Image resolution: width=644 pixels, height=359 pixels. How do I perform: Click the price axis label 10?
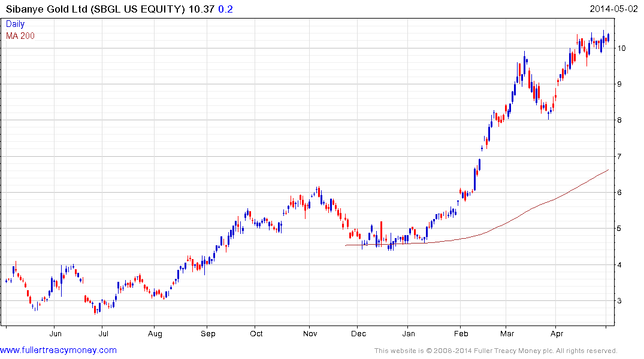[621, 48]
